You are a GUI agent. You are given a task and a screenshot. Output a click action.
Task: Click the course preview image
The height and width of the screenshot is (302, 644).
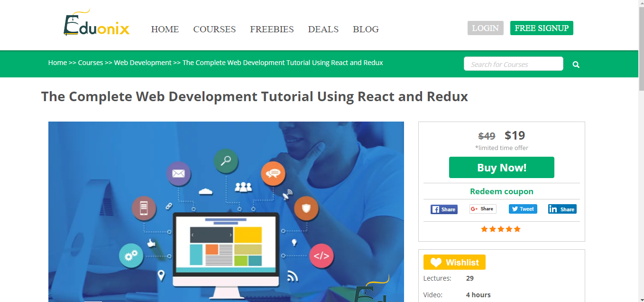pos(226,212)
